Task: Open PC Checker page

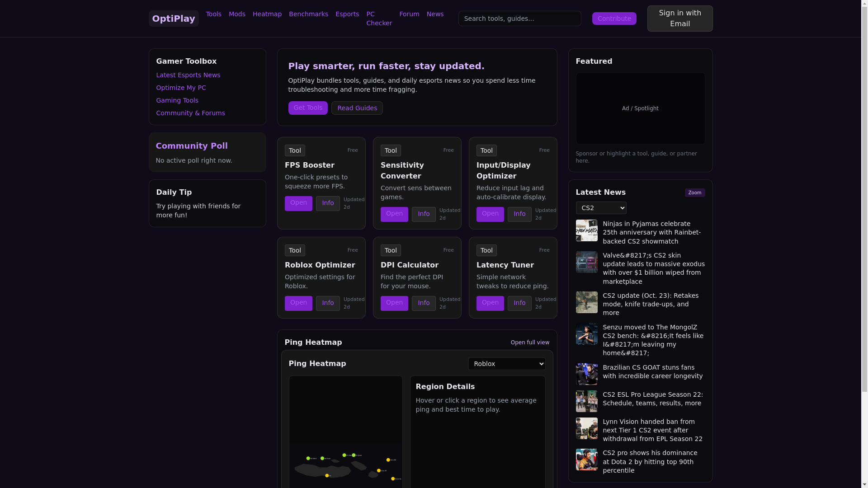Action: 379,19
